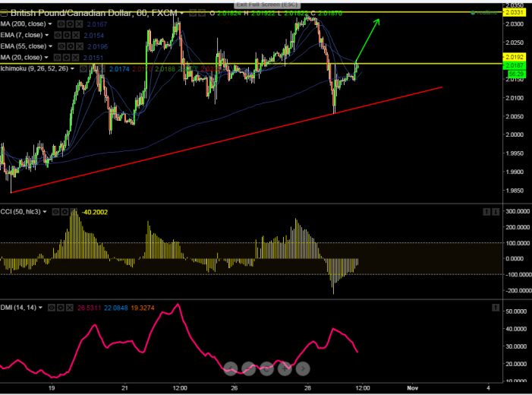Move CCI pane up with the arrow icon
The height and width of the screenshot is (395, 532).
point(486,212)
